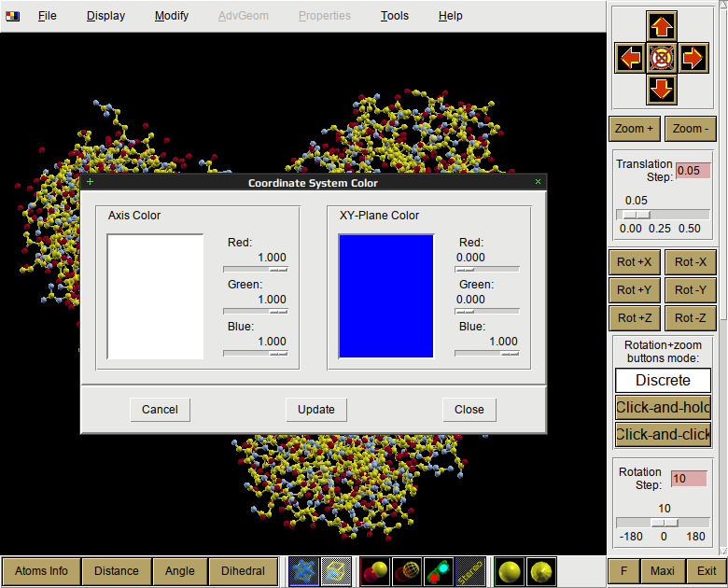Close Coordinate System Color dialog via X
The width and height of the screenshot is (728, 588).
(x=539, y=182)
